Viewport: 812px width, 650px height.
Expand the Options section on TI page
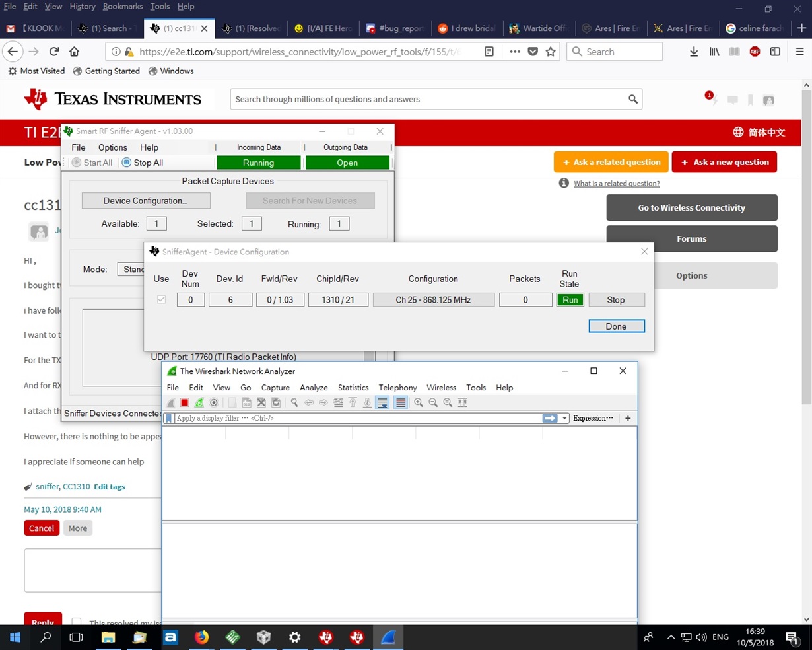click(x=692, y=275)
